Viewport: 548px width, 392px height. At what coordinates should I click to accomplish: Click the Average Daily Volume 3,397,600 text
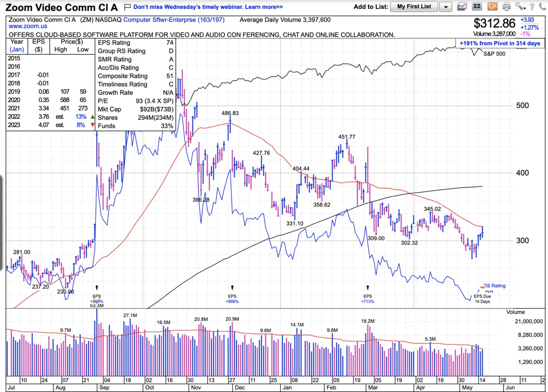point(285,20)
